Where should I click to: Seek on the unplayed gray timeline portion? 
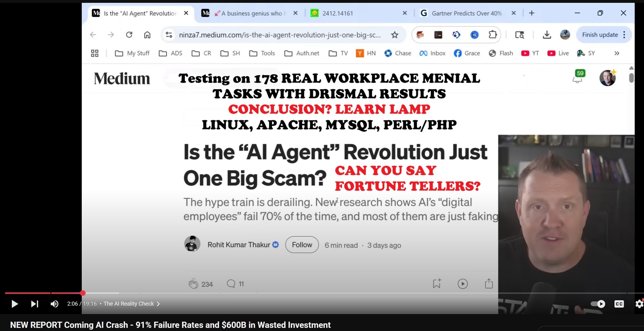353,293
